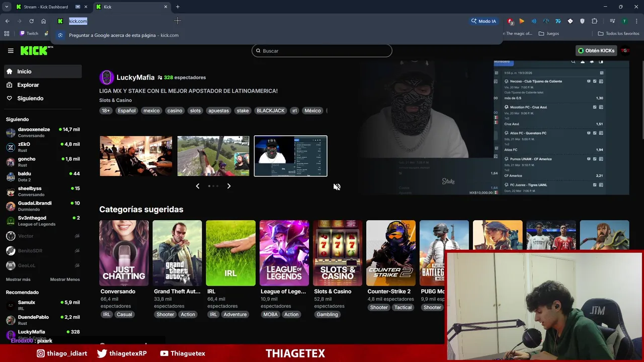Open baldu in followed channels
This screenshot has width=644, height=362.
(x=43, y=176)
